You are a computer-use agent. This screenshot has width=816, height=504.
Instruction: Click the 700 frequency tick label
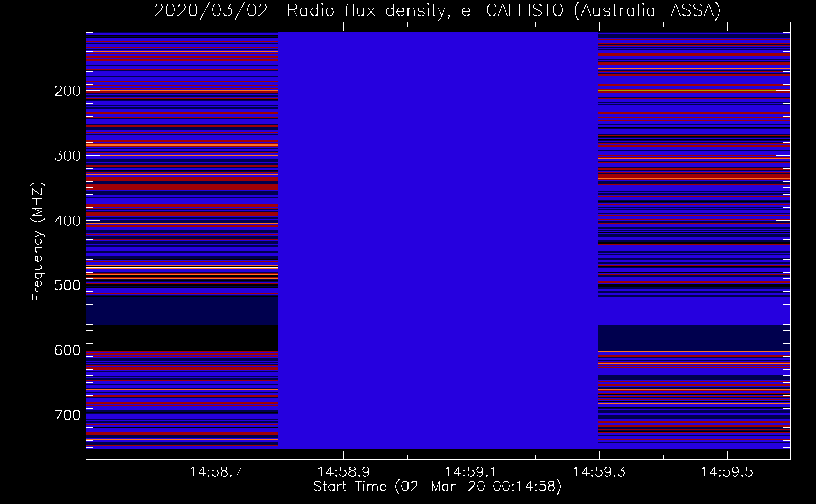(68, 415)
